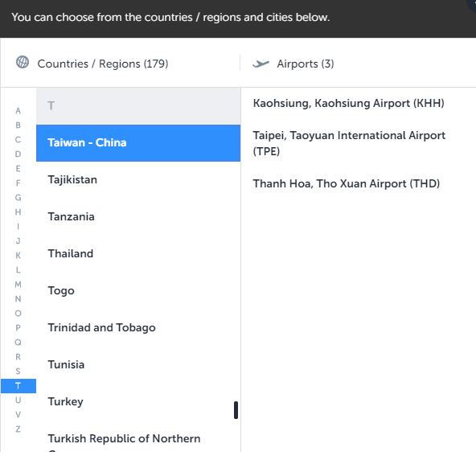Select Thanh Hoa, Tho Xuan Airport (THD)

[x=347, y=183]
